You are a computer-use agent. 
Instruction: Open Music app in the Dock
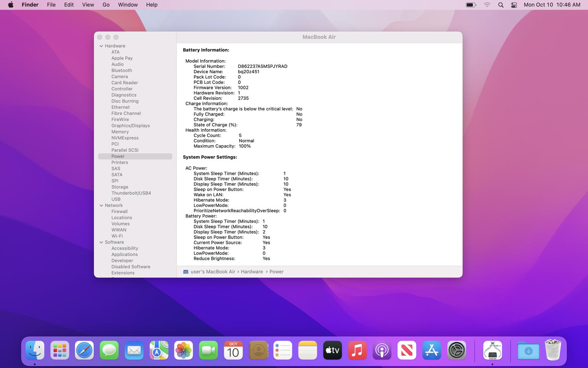point(357,350)
